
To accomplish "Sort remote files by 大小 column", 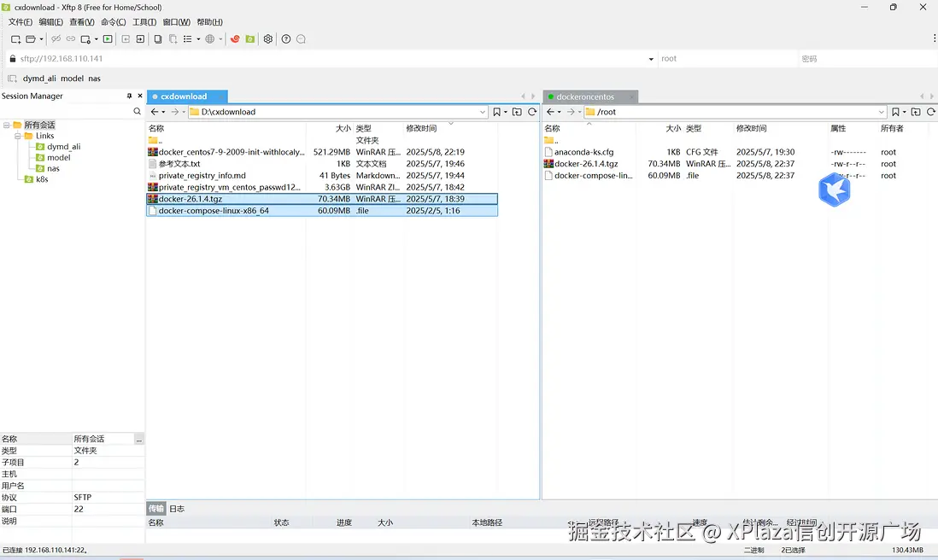I will 673,129.
